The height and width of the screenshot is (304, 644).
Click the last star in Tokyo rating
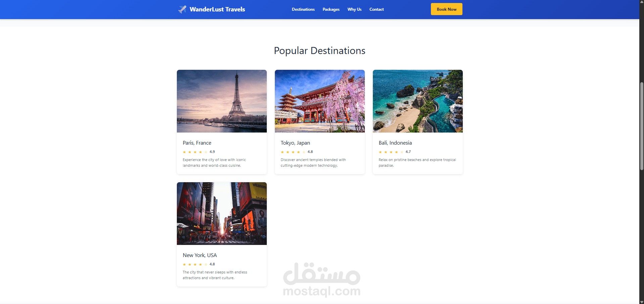click(x=304, y=152)
